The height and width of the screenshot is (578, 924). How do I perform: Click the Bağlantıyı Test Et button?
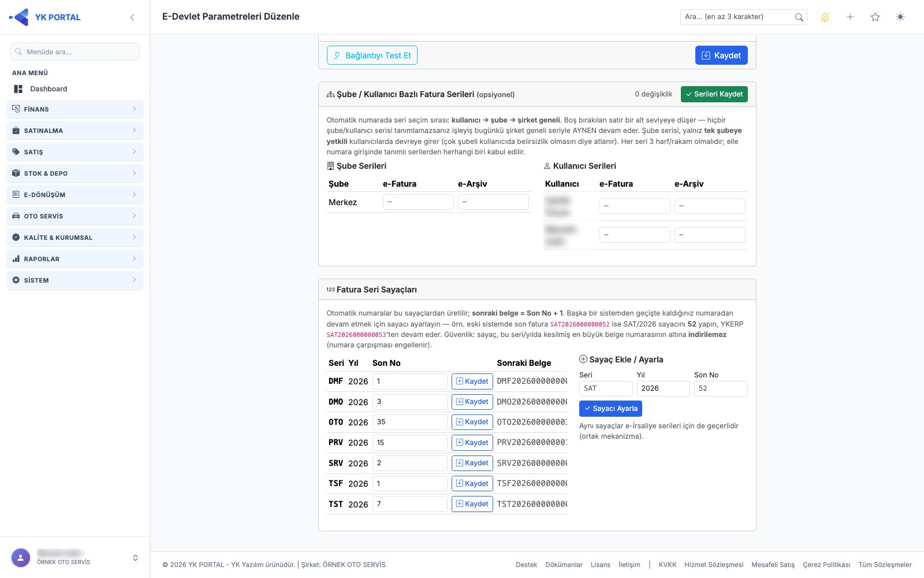coord(372,55)
